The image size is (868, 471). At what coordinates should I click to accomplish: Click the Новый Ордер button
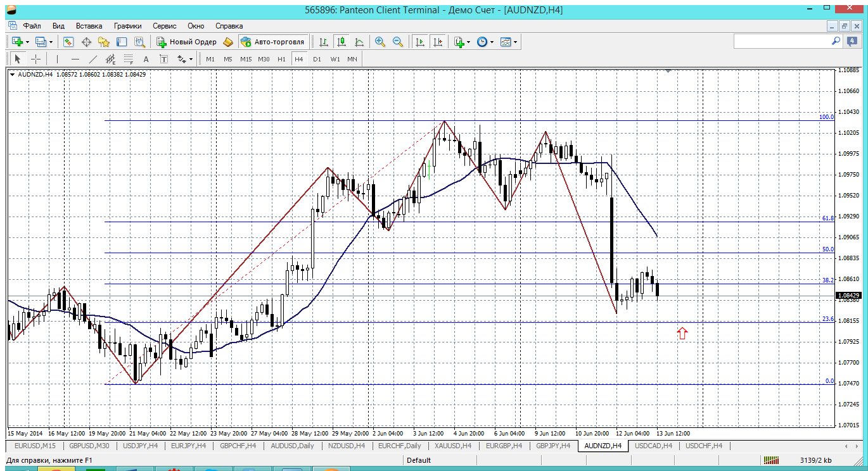[187, 42]
